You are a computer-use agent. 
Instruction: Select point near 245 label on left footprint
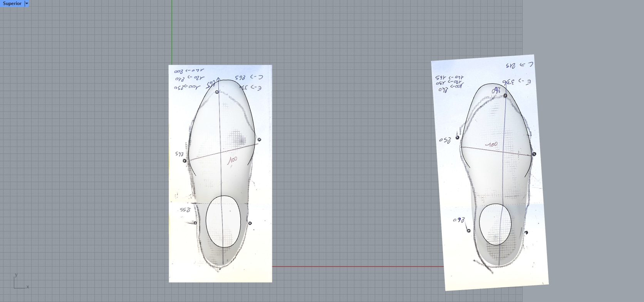tap(184, 160)
